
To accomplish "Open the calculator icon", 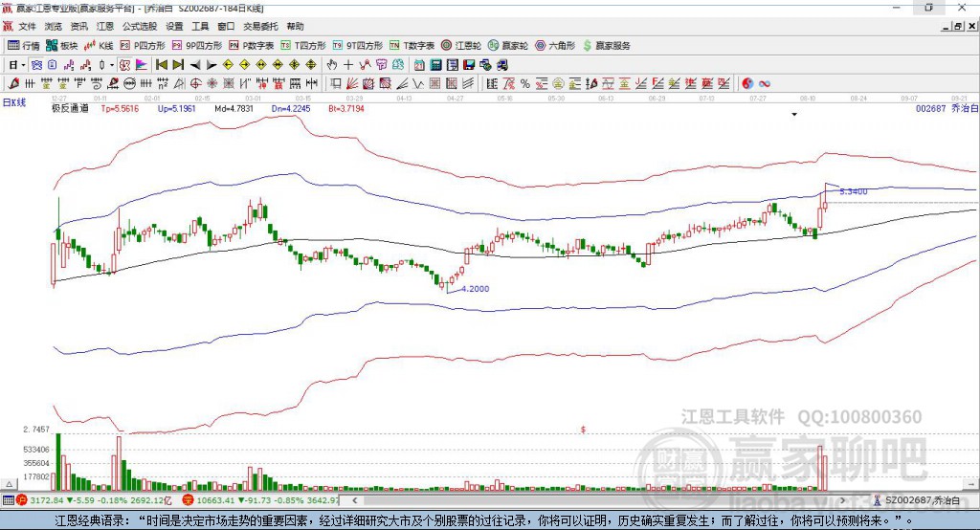I will point(435,65).
